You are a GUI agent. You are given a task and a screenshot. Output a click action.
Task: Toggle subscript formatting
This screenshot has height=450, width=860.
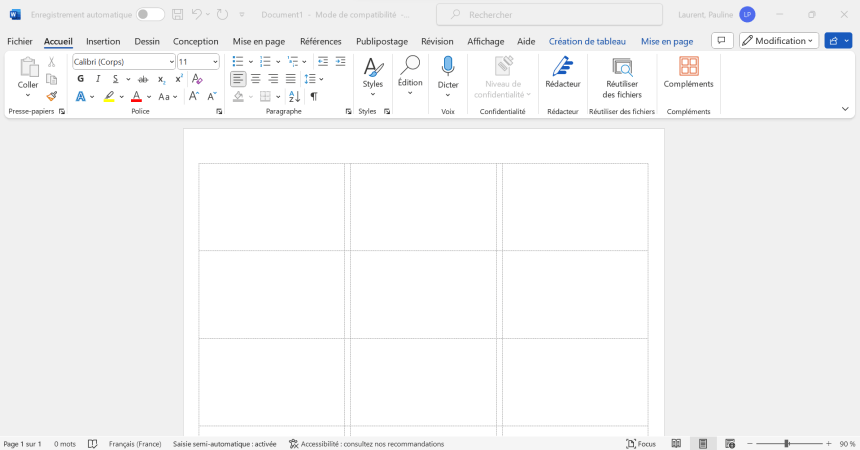(x=161, y=79)
